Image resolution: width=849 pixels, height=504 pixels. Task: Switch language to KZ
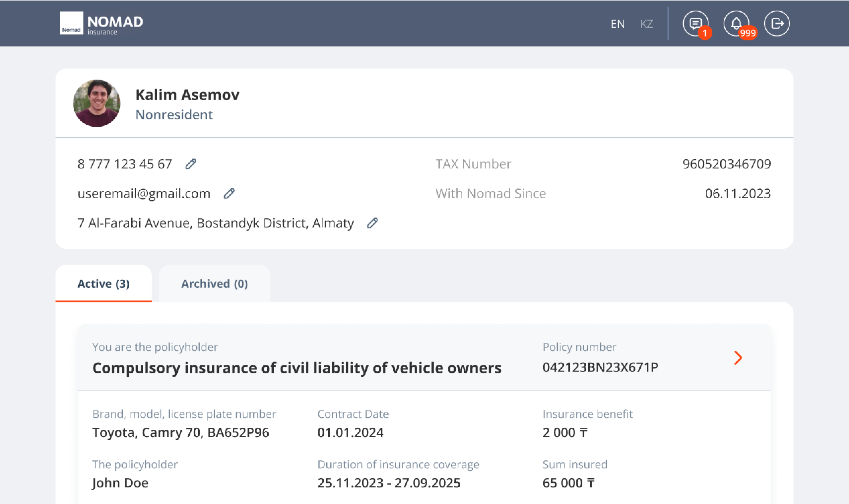(x=646, y=24)
